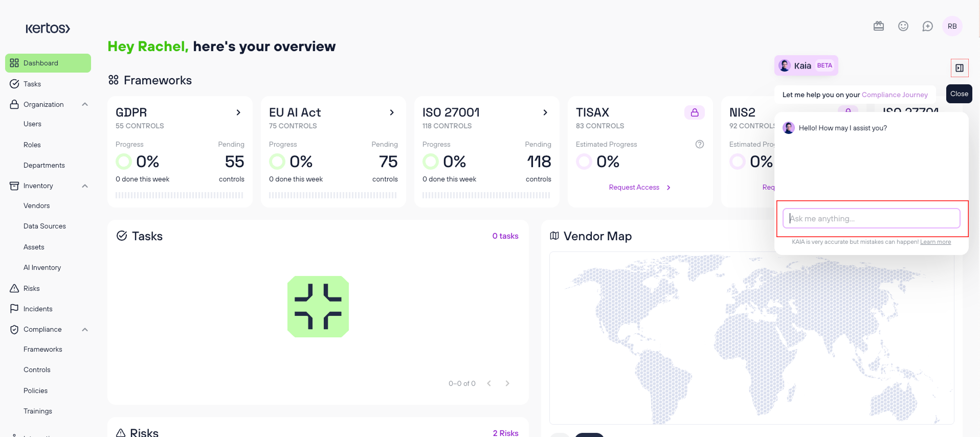This screenshot has height=437, width=980.
Task: Open the EU AI Act framework arrow
Action: pyautogui.click(x=392, y=112)
